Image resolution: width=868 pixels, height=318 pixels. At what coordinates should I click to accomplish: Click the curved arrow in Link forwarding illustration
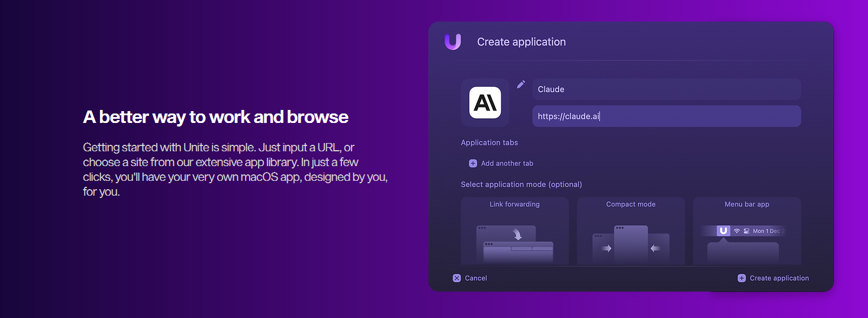pos(518,235)
